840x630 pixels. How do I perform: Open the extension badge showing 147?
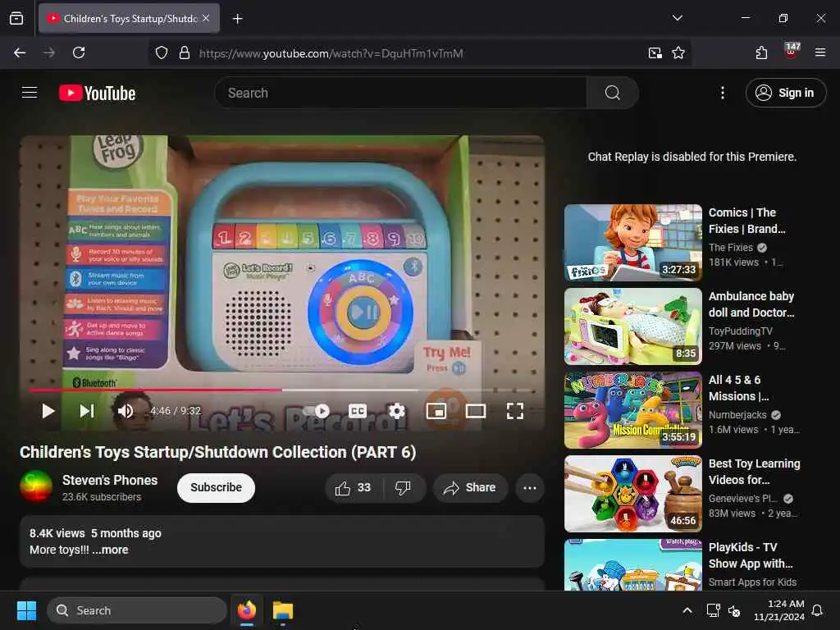tap(792, 51)
